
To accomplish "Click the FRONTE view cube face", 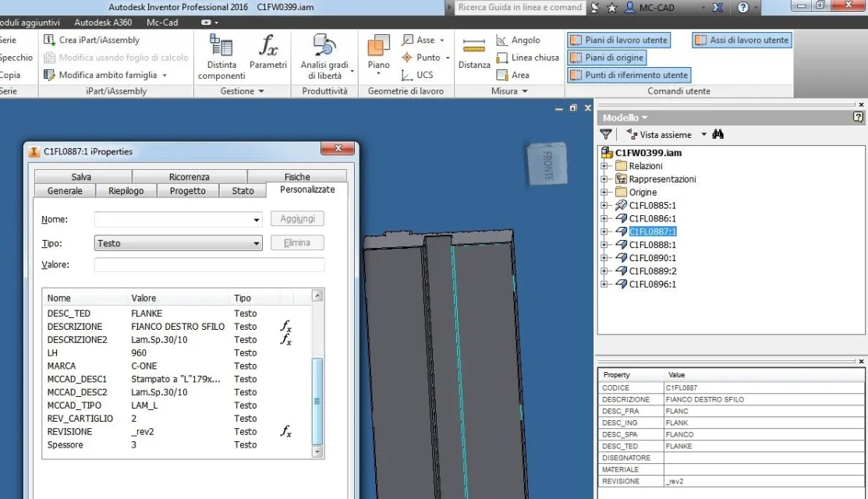I will tap(547, 165).
